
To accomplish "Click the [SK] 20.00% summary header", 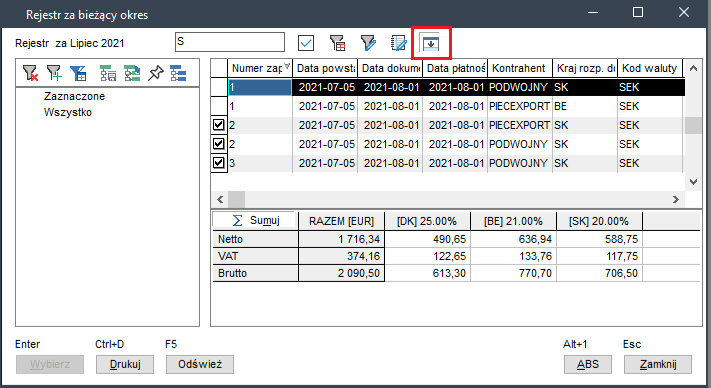I will click(x=599, y=221).
